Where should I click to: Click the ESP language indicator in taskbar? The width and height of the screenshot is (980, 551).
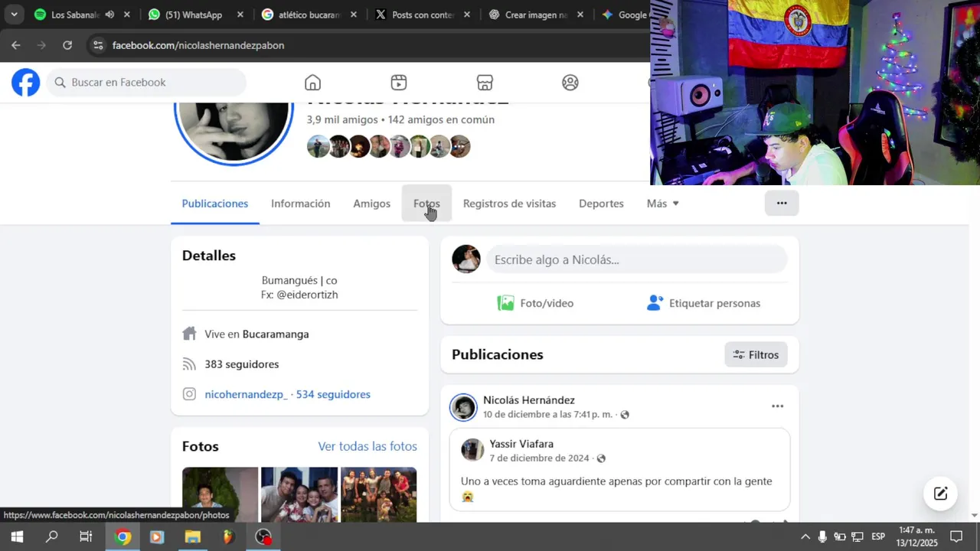tap(878, 536)
